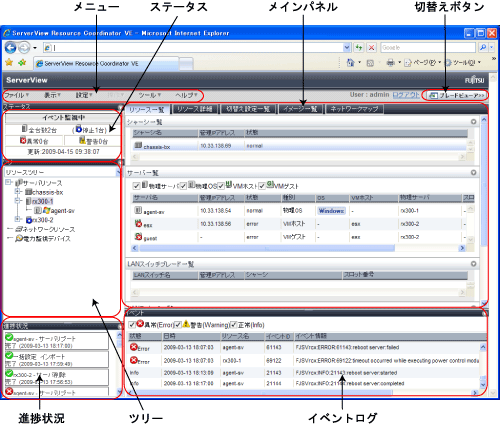Viewport: 500px width, 424px height.
Task: Click the event log horizontal scrollbar
Action: click(x=262, y=393)
